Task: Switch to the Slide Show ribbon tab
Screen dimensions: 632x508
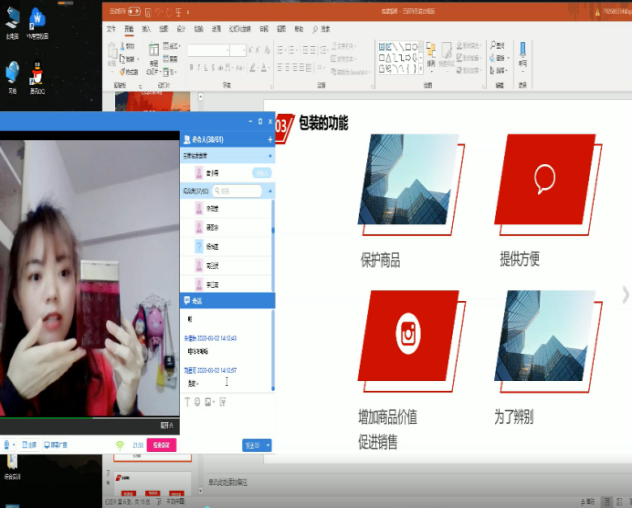Action: pyautogui.click(x=240, y=29)
